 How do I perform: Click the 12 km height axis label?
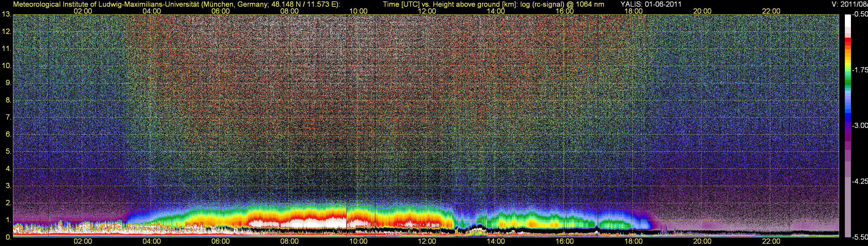coord(6,32)
